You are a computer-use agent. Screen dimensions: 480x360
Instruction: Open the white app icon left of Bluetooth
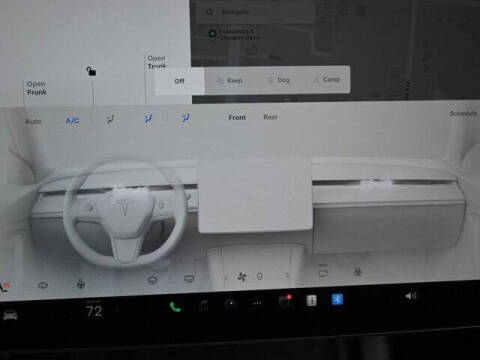click(x=311, y=301)
